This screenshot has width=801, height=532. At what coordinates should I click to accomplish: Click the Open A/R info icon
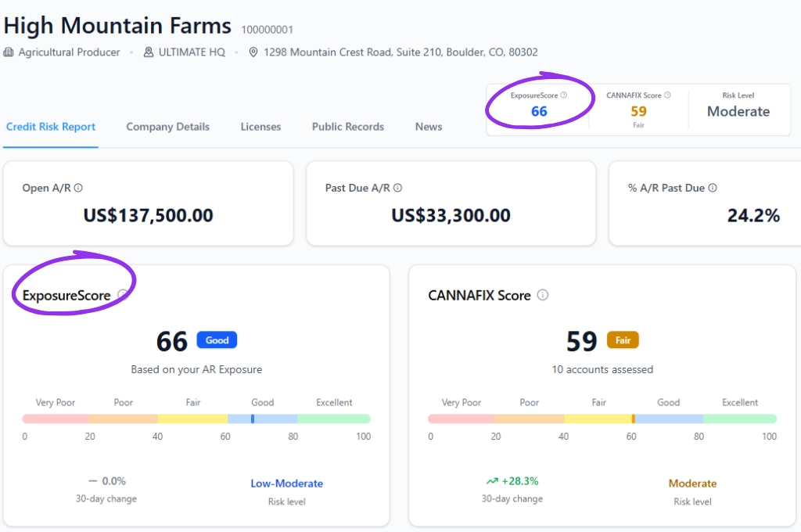pos(78,188)
